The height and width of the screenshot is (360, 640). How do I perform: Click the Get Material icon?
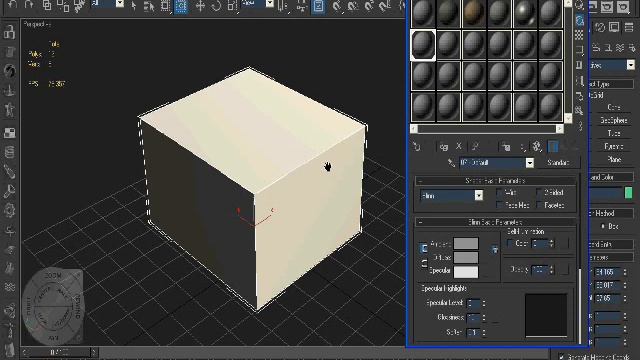(416, 147)
